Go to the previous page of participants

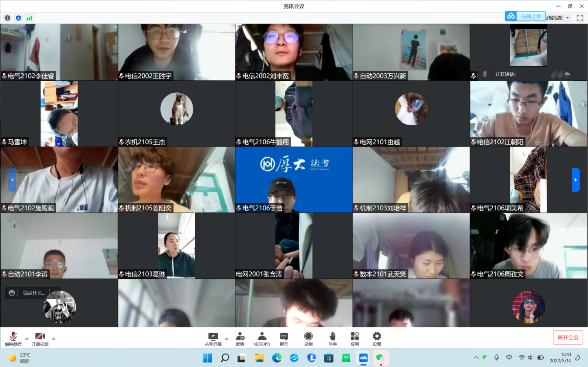12,180
